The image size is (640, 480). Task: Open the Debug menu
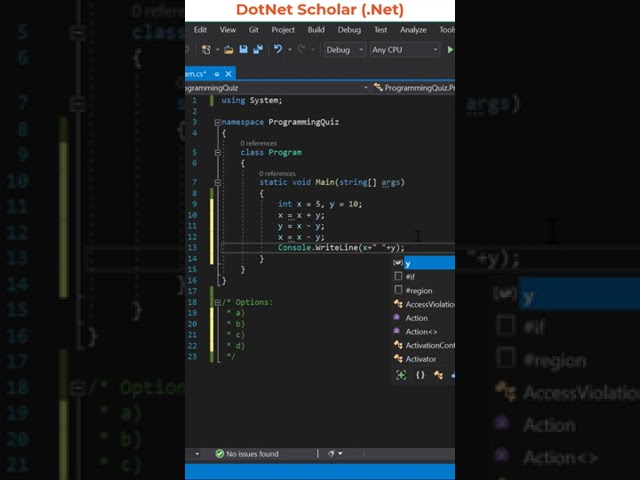pos(349,30)
